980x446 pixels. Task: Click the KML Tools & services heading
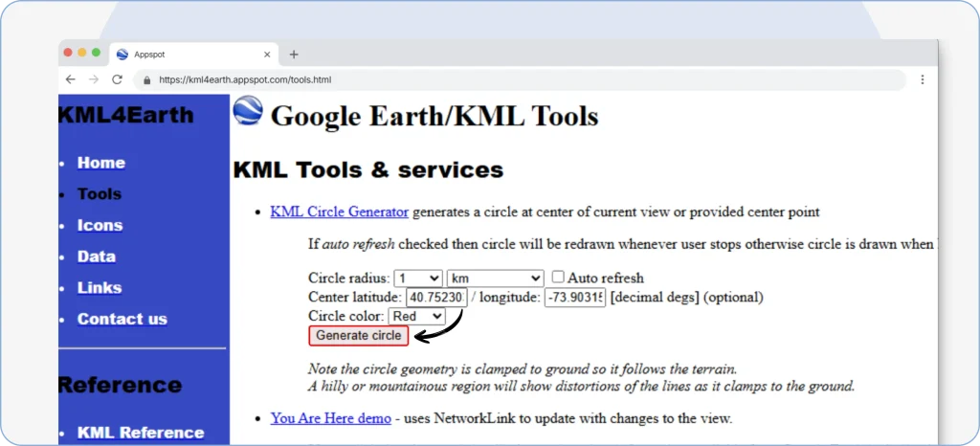click(x=368, y=170)
